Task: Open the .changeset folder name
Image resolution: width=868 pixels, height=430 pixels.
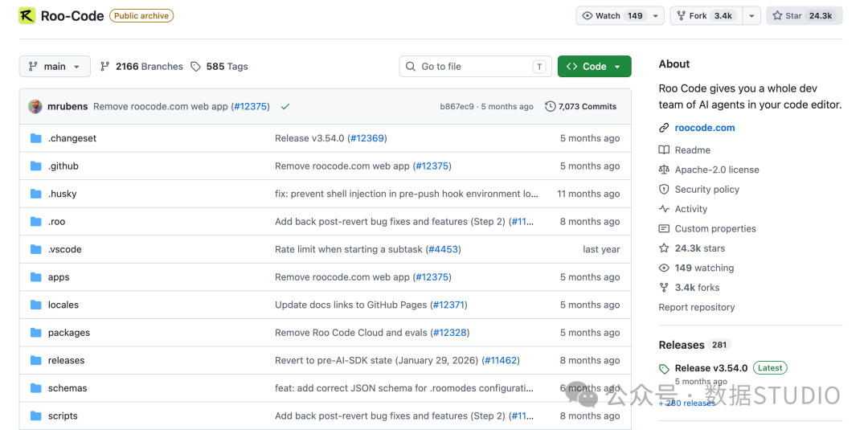Action: [72, 138]
